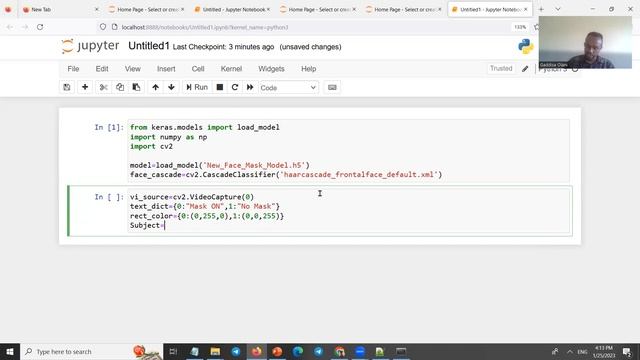
Task: Click the webcam video thumbnail
Action: [585, 42]
